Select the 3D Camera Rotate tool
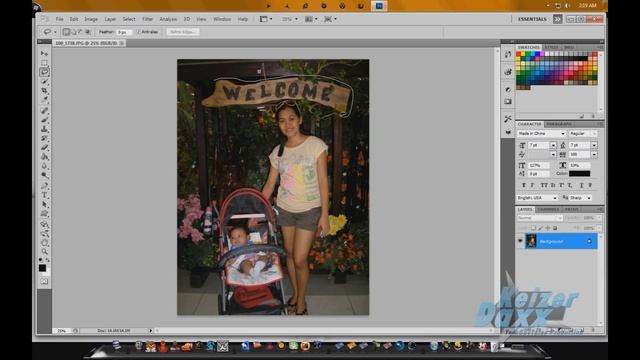 pos(44,233)
